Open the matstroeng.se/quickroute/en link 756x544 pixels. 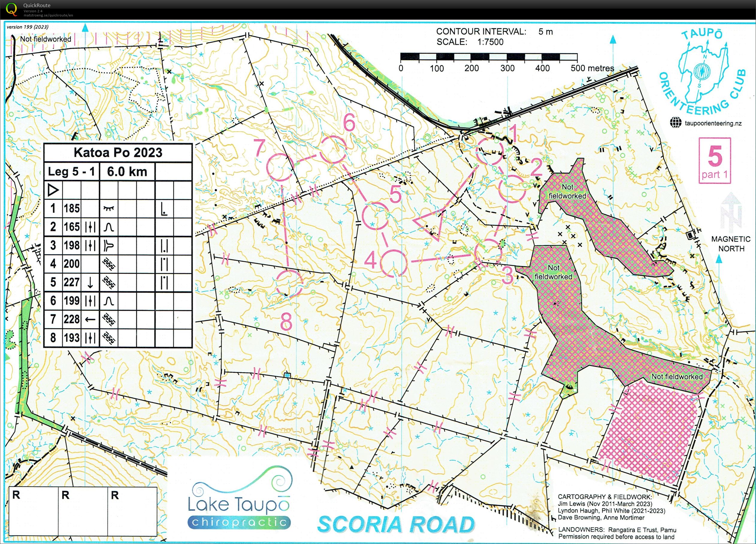[48, 15]
